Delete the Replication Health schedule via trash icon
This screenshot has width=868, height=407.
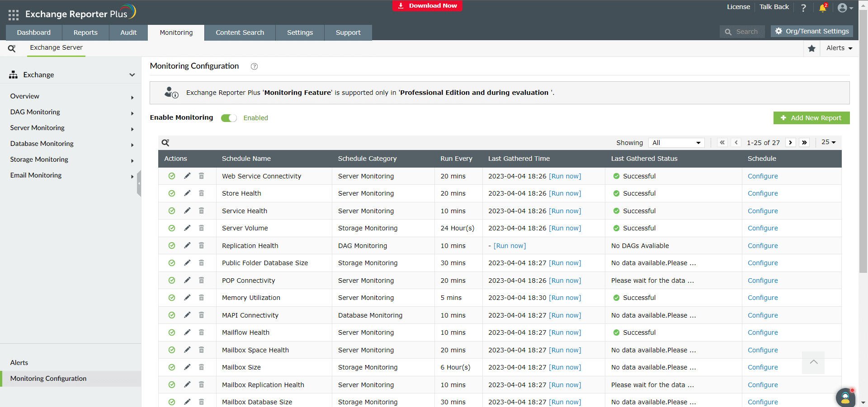pyautogui.click(x=202, y=246)
